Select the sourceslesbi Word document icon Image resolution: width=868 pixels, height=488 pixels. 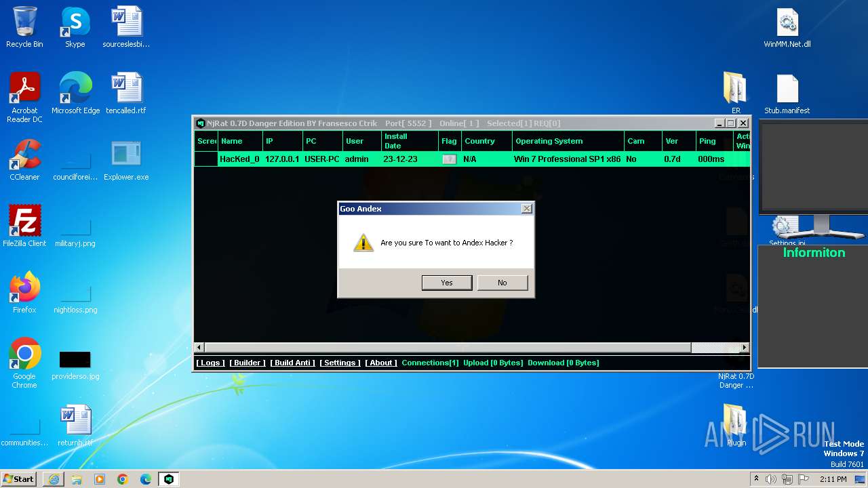[x=126, y=27]
